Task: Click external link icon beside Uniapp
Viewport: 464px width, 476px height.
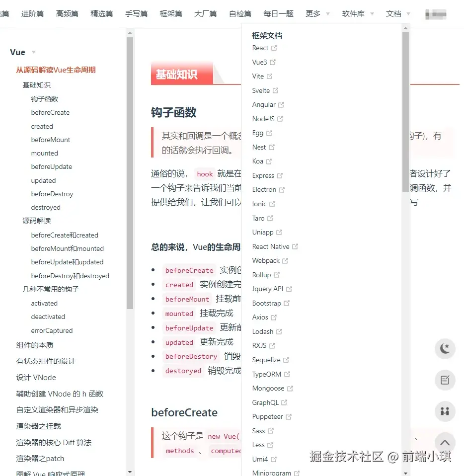Action: 279,232
